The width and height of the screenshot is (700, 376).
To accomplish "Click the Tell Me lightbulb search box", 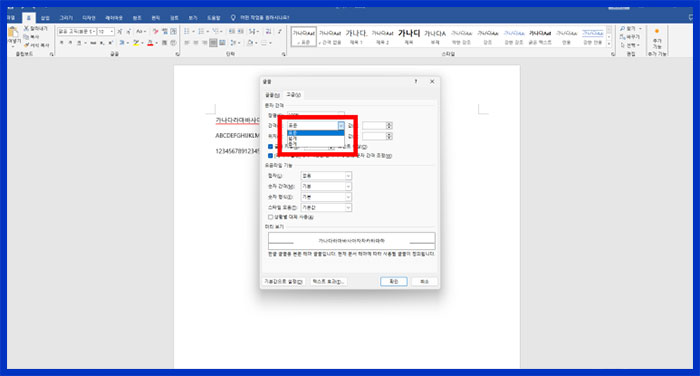I will click(261, 18).
